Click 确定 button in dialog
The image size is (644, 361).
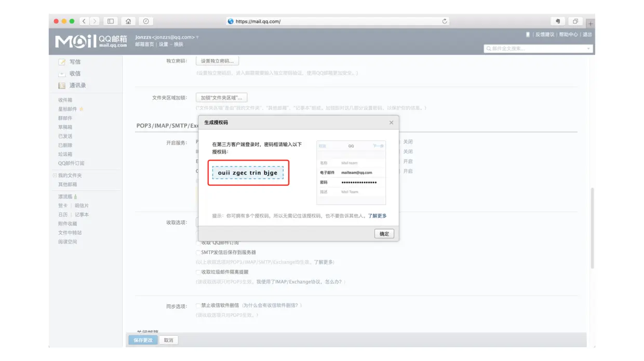click(384, 234)
